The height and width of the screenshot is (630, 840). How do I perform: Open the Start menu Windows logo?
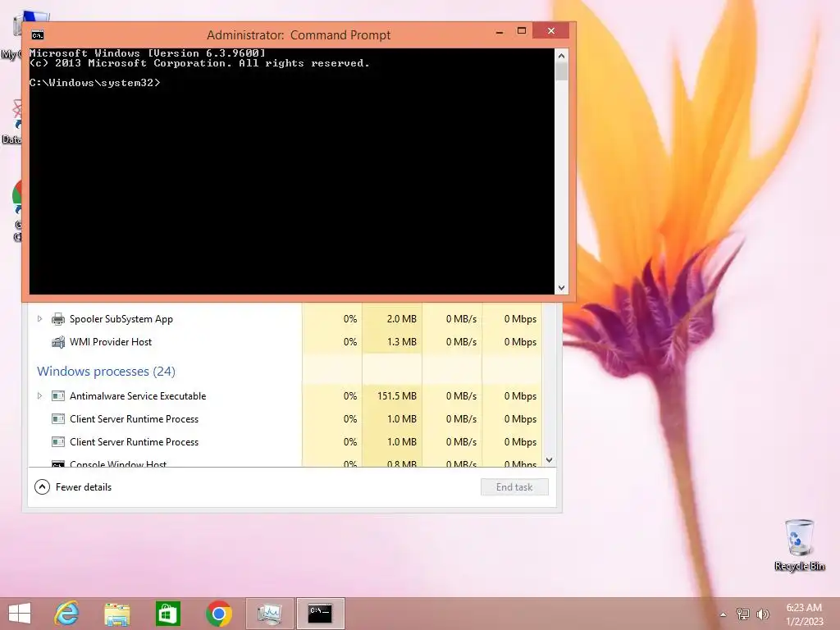coord(20,614)
